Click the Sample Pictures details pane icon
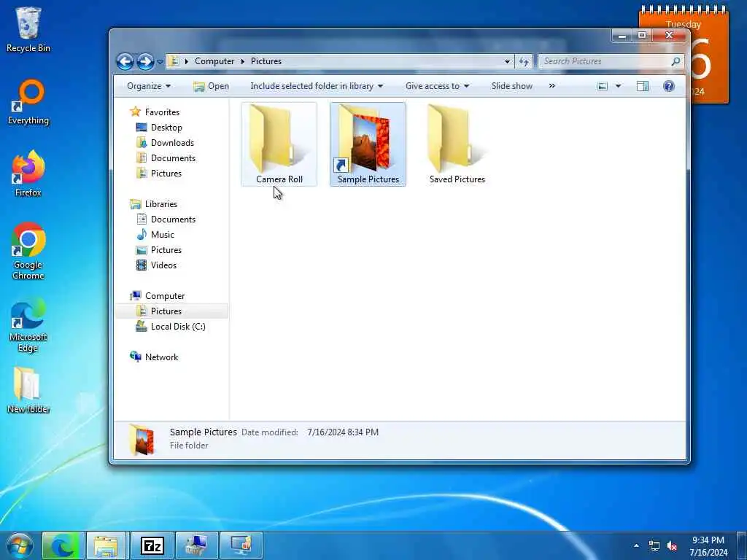The width and height of the screenshot is (747, 560). pyautogui.click(x=142, y=439)
